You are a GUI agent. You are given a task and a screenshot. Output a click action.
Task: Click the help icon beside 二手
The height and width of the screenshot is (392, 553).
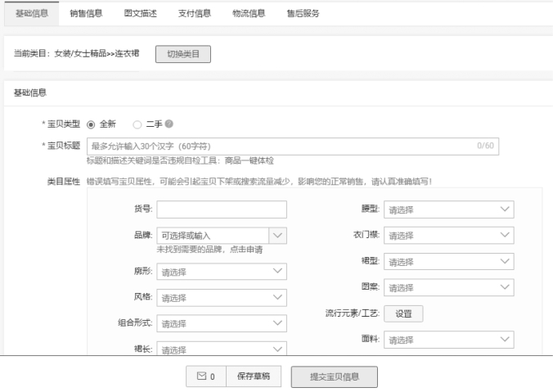[x=169, y=124]
